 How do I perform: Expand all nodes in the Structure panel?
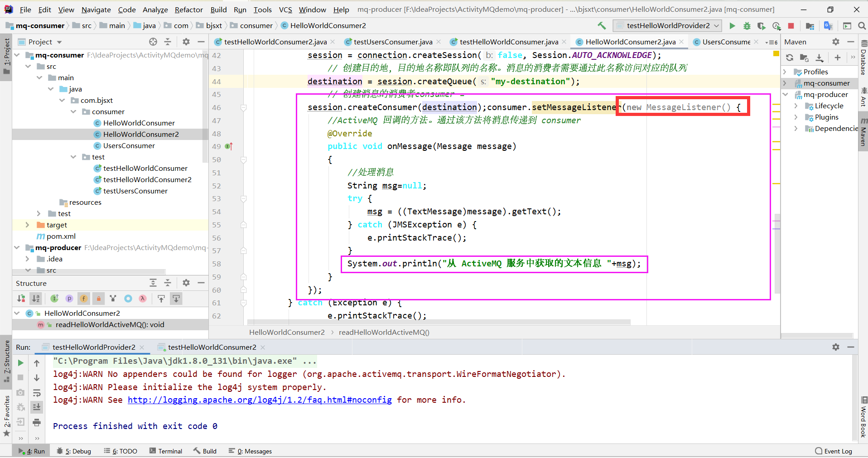click(153, 283)
